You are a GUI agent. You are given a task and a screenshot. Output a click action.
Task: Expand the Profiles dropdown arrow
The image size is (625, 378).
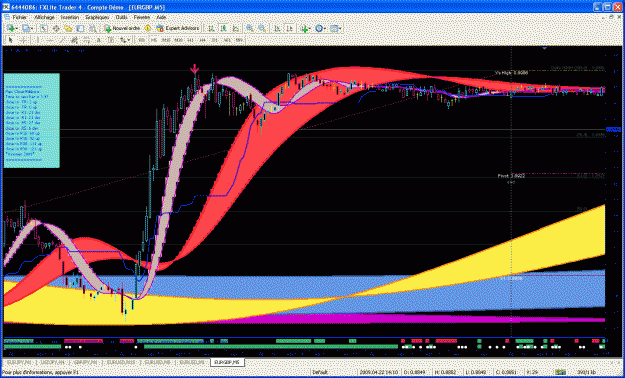click(x=33, y=28)
